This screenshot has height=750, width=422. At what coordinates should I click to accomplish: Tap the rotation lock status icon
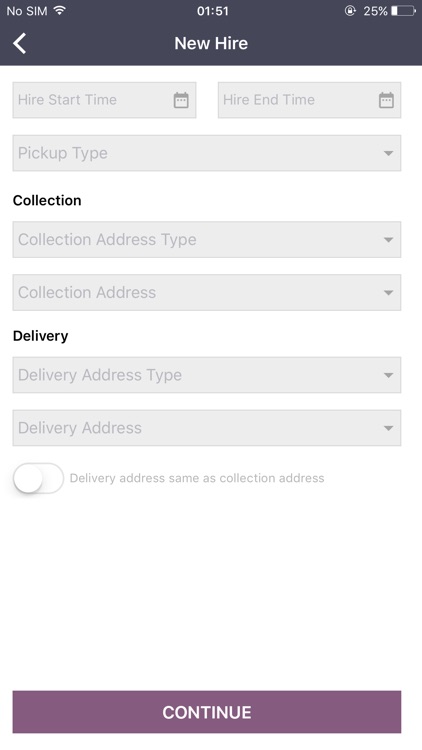pyautogui.click(x=350, y=11)
